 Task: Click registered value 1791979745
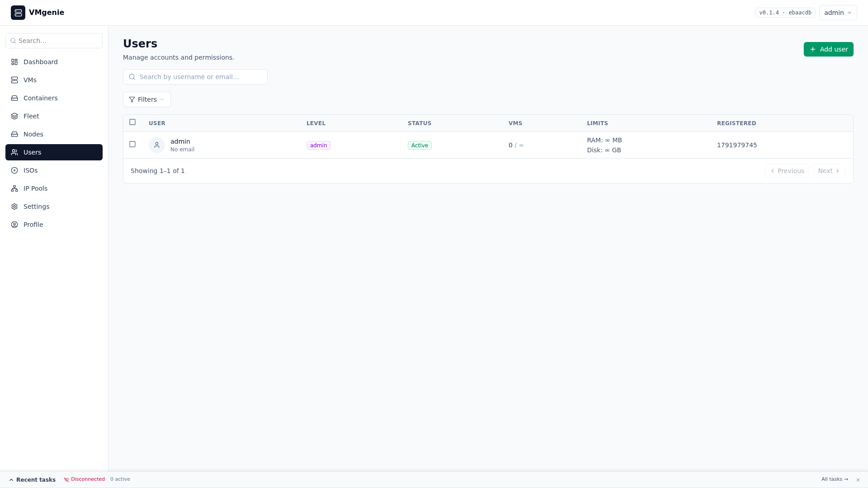coord(737,145)
